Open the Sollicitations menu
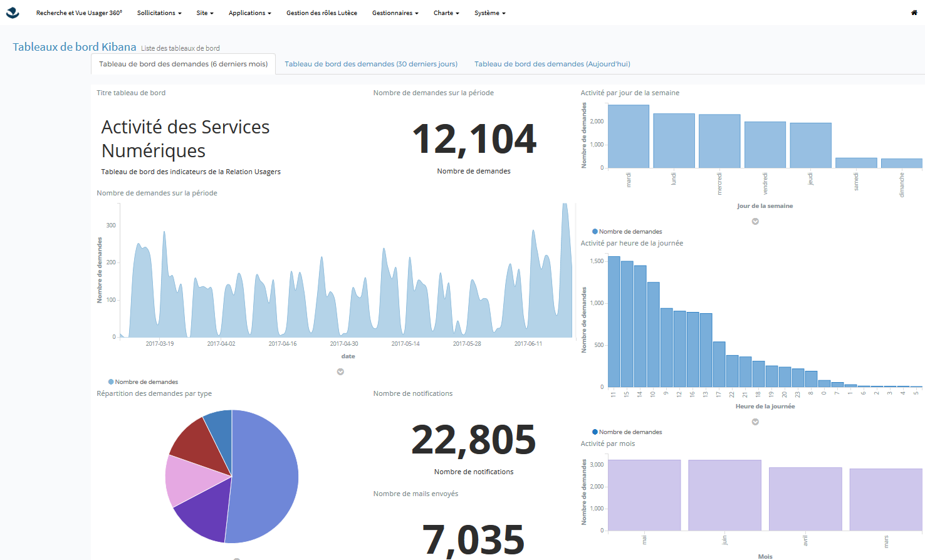Image resolution: width=925 pixels, height=560 pixels. tap(159, 13)
